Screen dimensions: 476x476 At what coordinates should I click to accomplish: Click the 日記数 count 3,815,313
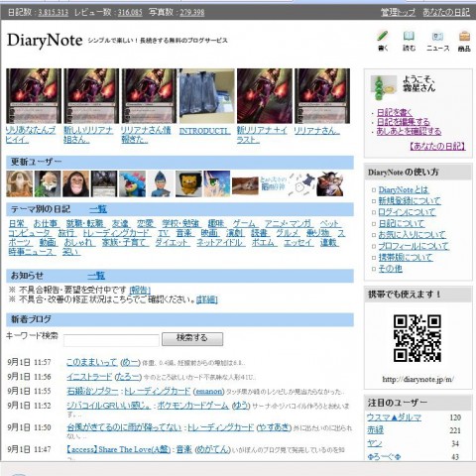(x=54, y=13)
